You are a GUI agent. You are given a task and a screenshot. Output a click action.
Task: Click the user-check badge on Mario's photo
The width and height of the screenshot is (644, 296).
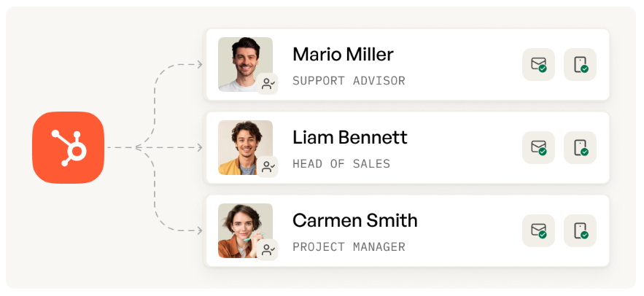[x=268, y=84]
